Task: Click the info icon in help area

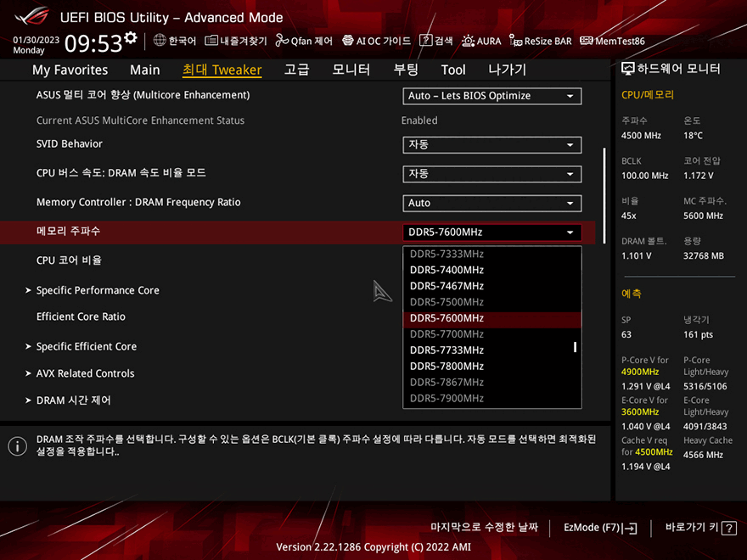Action: click(x=18, y=446)
